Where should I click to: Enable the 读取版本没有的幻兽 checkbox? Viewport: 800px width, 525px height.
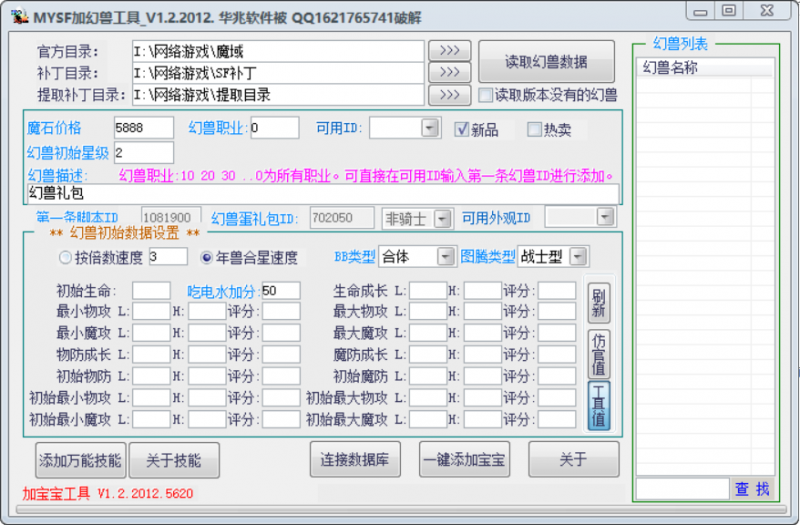486,95
